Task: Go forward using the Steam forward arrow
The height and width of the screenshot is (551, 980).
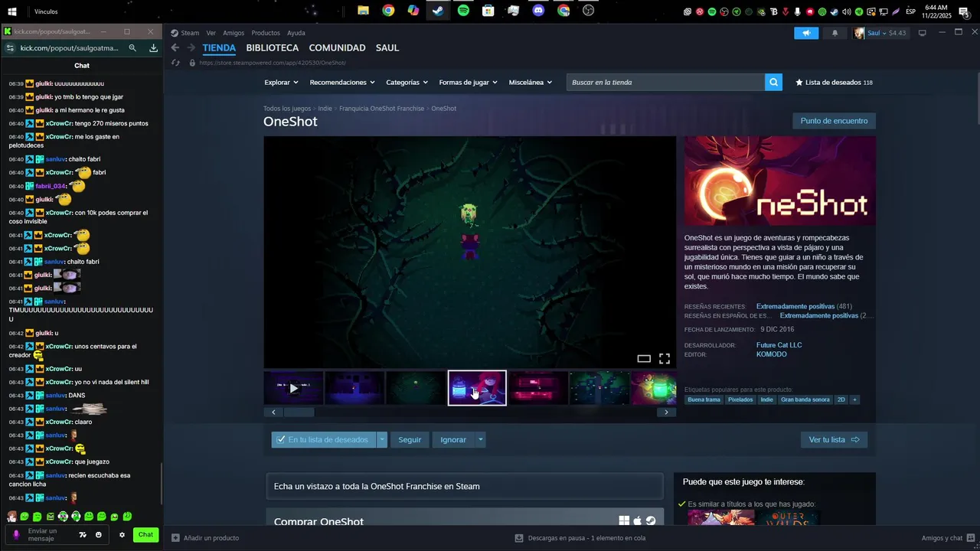Action: click(191, 47)
